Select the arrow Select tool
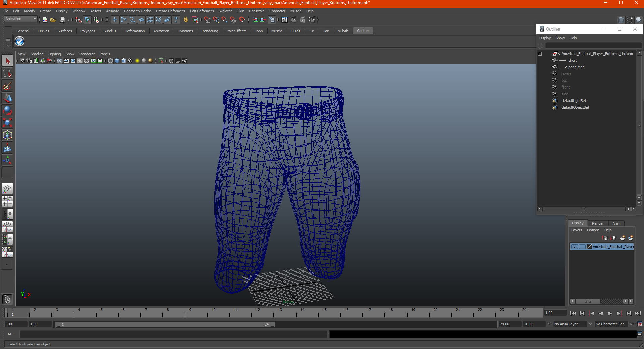This screenshot has width=644, height=349. click(7, 61)
